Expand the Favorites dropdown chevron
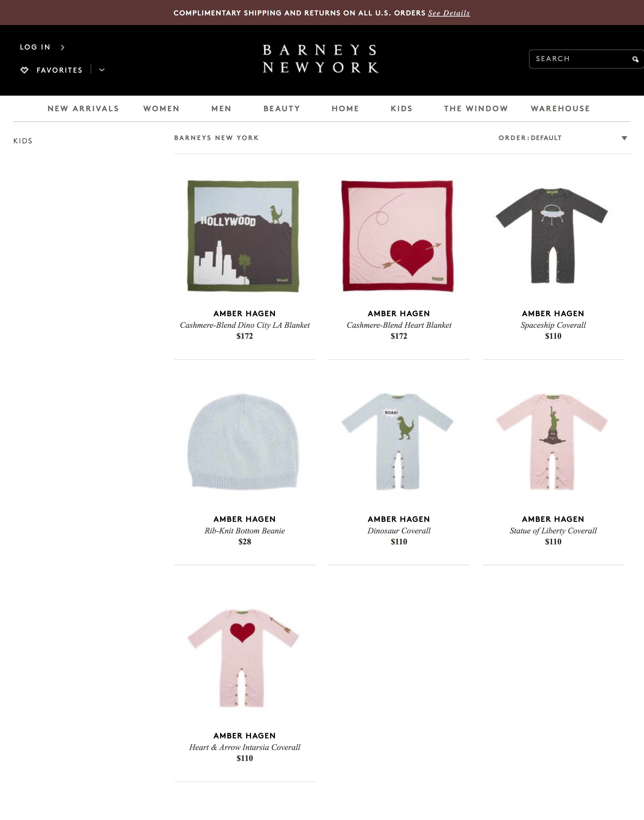The width and height of the screenshot is (644, 820). [102, 70]
